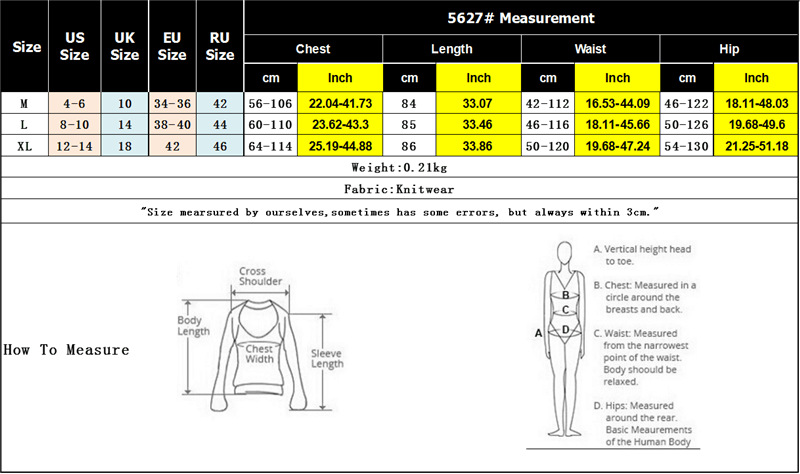Click chest inch value '25.19-44.88'
Viewport: 800px width, 474px height.
coord(340,146)
